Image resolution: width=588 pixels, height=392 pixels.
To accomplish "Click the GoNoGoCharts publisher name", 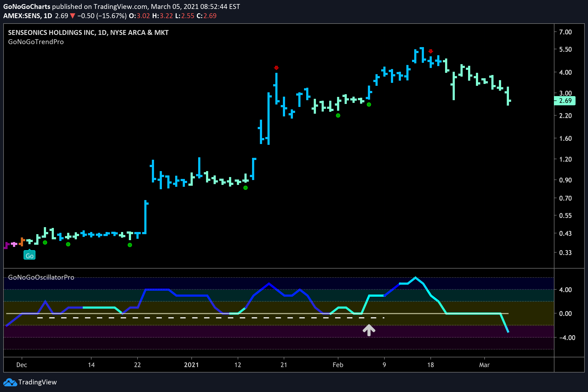I will 27,6.
